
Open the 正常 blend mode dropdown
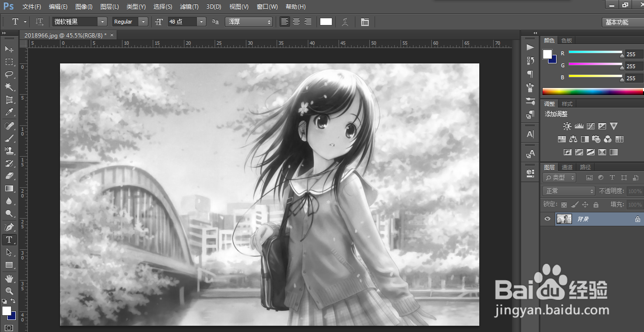click(569, 191)
